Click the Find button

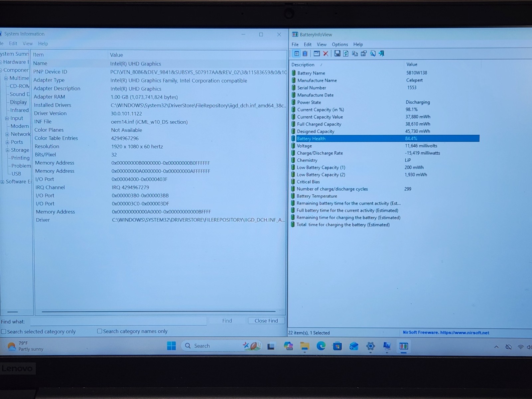pyautogui.click(x=227, y=321)
